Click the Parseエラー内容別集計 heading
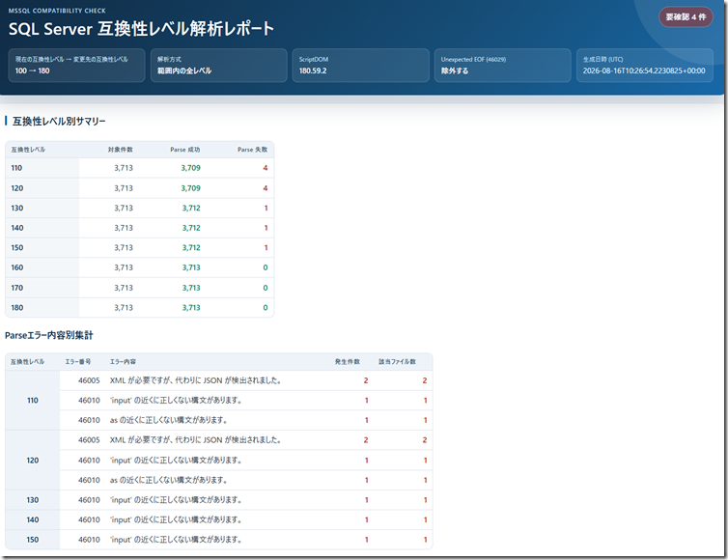Image resolution: width=728 pixels, height=560 pixels. pyautogui.click(x=48, y=335)
